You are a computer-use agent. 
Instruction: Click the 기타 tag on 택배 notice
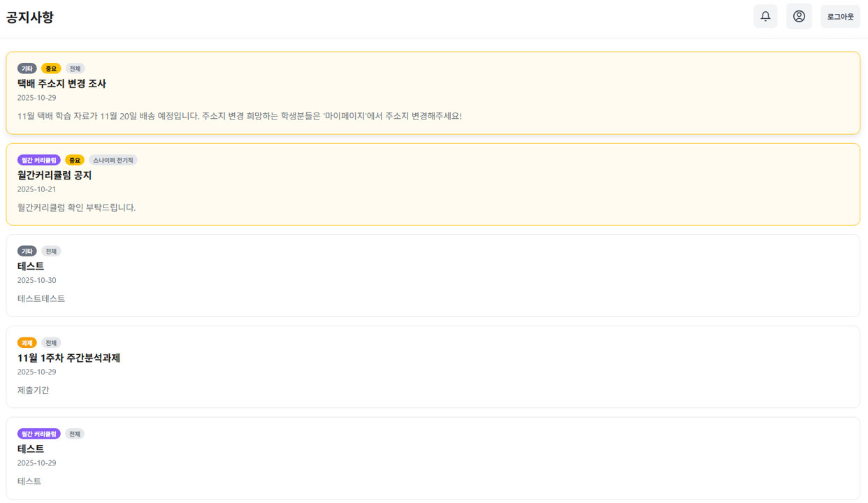coord(27,68)
